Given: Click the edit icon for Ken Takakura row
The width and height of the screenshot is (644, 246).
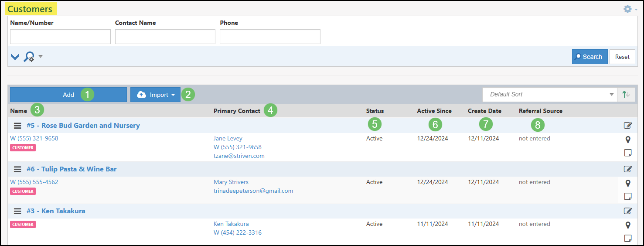Looking at the screenshot, I should pos(627,211).
